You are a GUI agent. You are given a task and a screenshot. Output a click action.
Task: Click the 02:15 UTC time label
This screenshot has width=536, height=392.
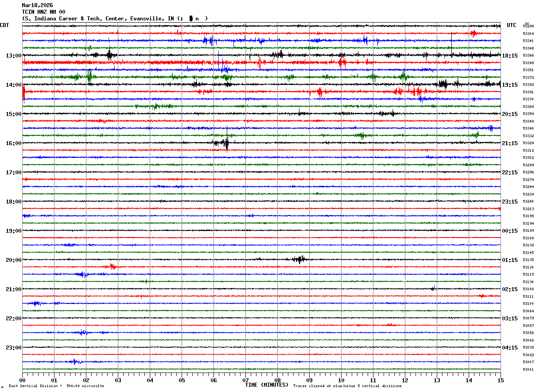click(x=510, y=289)
